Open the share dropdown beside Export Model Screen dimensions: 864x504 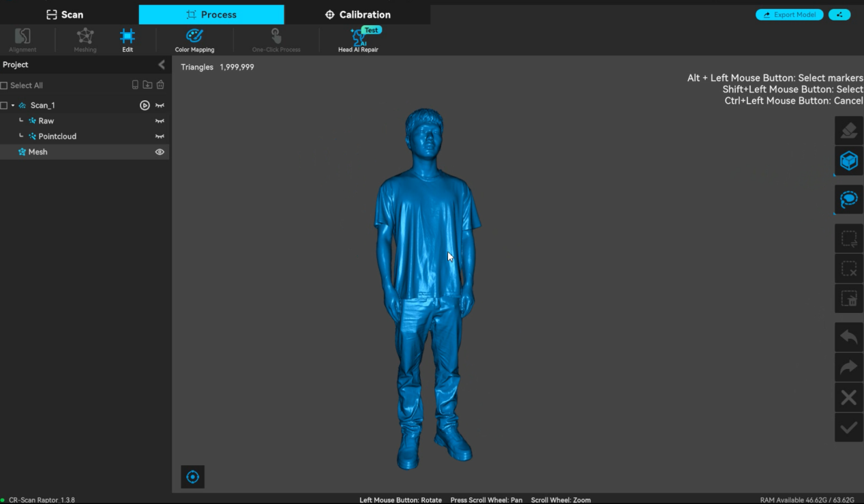pos(839,14)
